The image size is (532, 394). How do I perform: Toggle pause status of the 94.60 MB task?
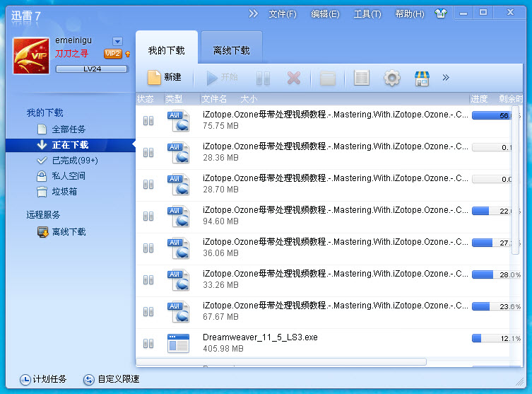(148, 216)
